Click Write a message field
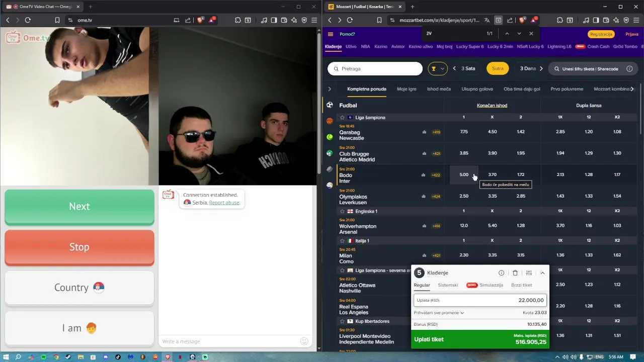Screen dimensions: 644x362 (229, 341)
